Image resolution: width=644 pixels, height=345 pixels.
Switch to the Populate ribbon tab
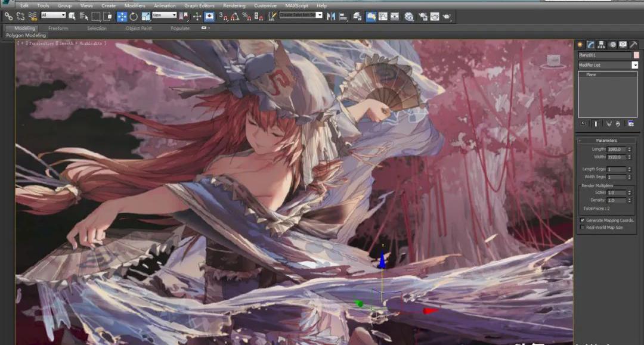point(180,29)
